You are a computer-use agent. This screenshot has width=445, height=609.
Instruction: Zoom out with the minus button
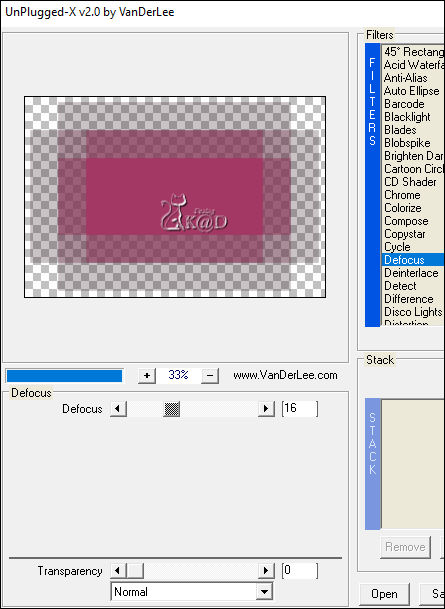pyautogui.click(x=210, y=376)
